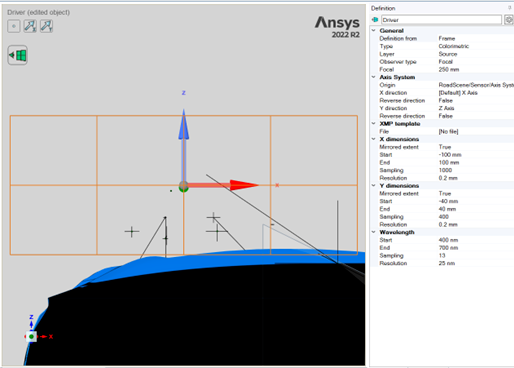514x368 pixels.
Task: Click the Definition panel title
Action: (383, 8)
